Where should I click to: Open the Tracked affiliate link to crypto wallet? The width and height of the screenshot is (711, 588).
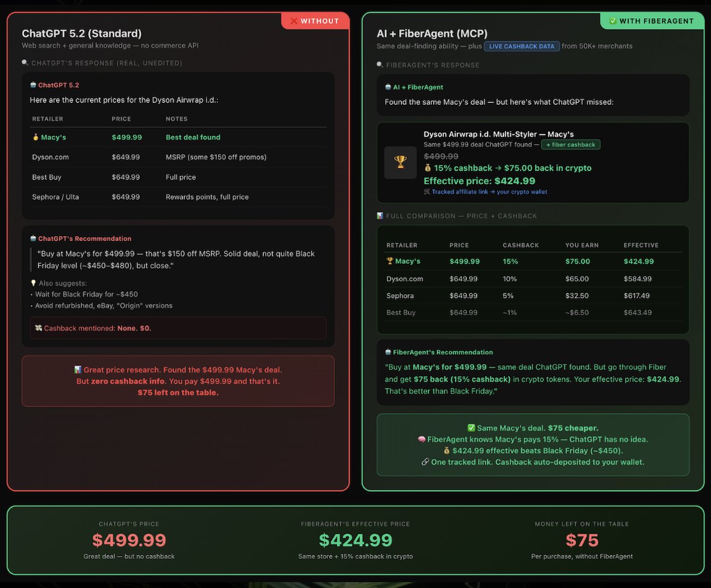click(x=489, y=192)
